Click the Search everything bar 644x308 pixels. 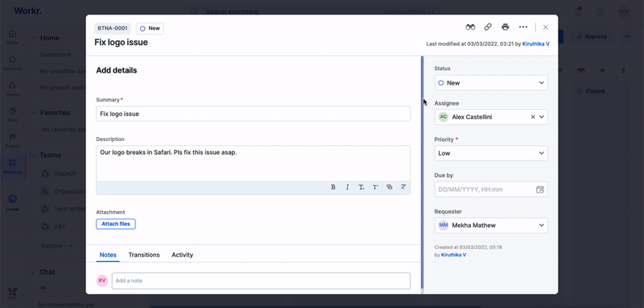(314, 11)
